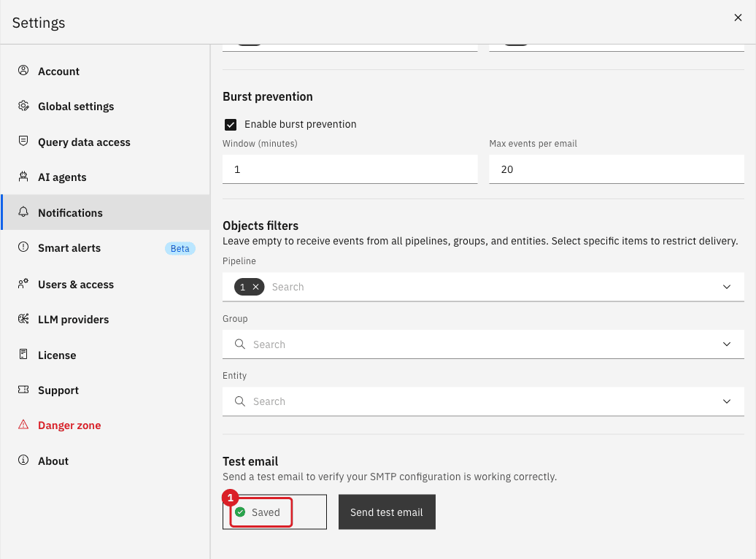This screenshot has width=756, height=559.
Task: Click the magnifier icon in the Entity field
Action: click(x=239, y=401)
